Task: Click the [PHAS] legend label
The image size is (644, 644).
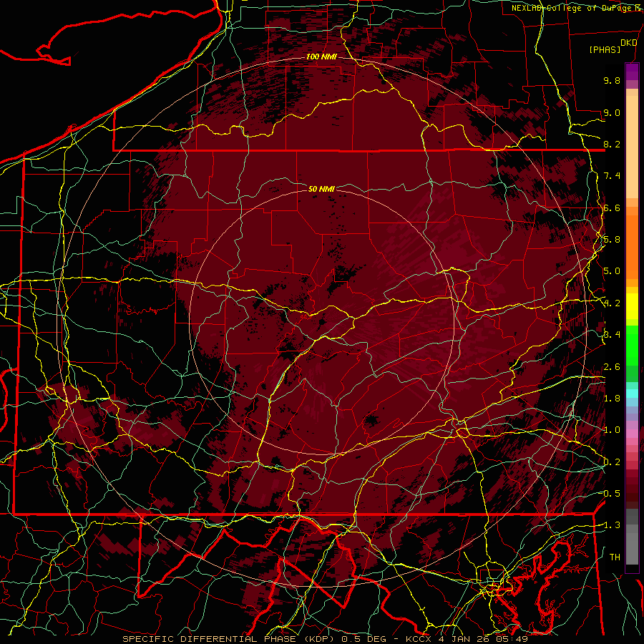Action: [x=605, y=49]
